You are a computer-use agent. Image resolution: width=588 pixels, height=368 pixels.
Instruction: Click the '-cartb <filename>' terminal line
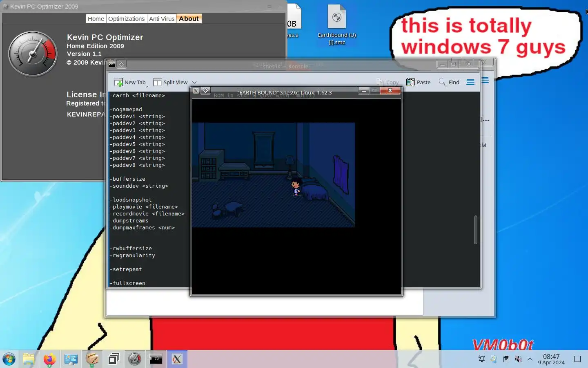[137, 95]
